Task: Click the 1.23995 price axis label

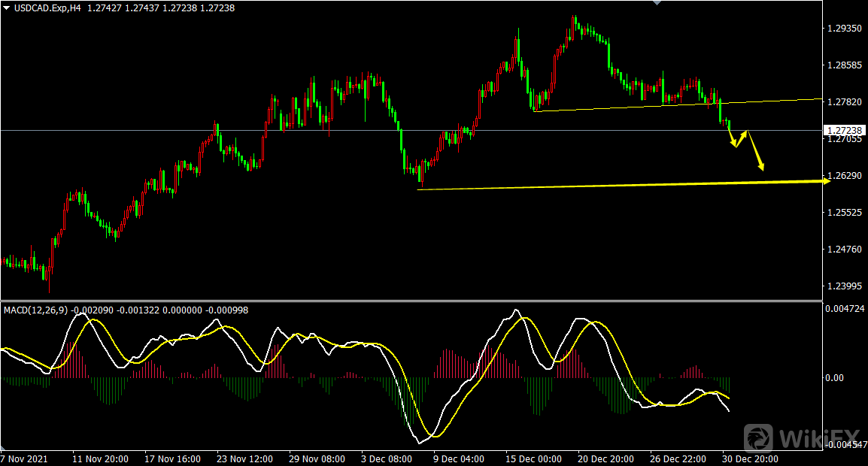Action: point(844,286)
